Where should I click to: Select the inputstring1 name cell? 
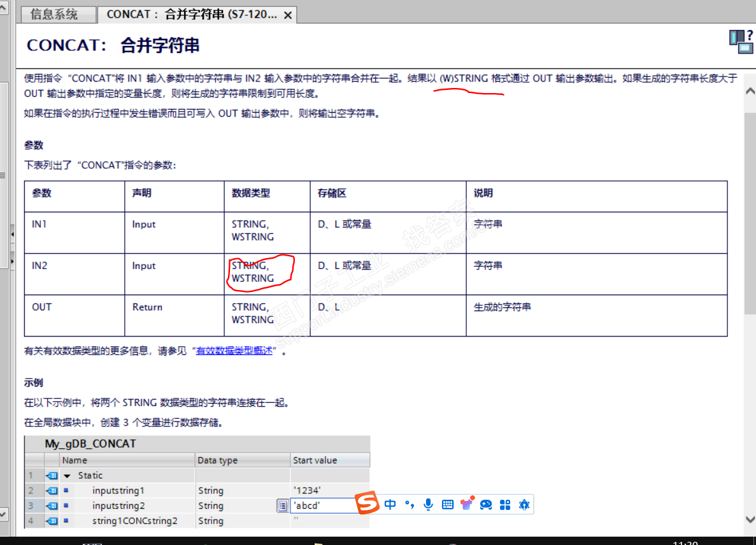[127, 490]
